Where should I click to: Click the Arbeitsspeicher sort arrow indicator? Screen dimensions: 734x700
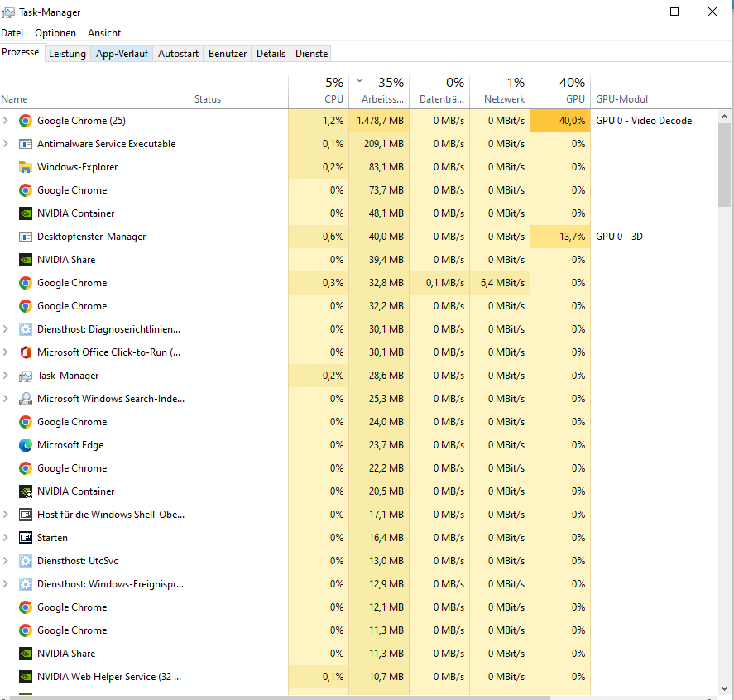359,82
